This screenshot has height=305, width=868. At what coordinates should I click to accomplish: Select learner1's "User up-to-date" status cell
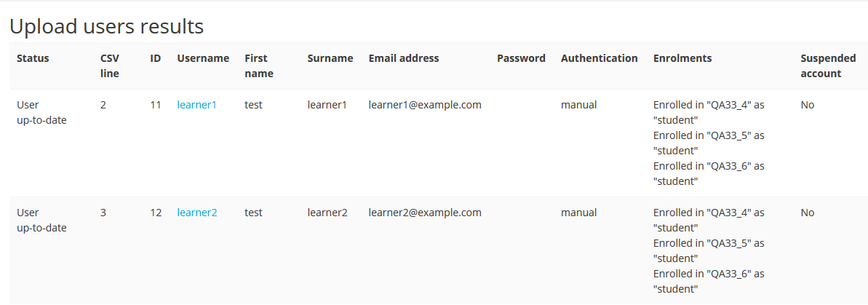[x=41, y=112]
